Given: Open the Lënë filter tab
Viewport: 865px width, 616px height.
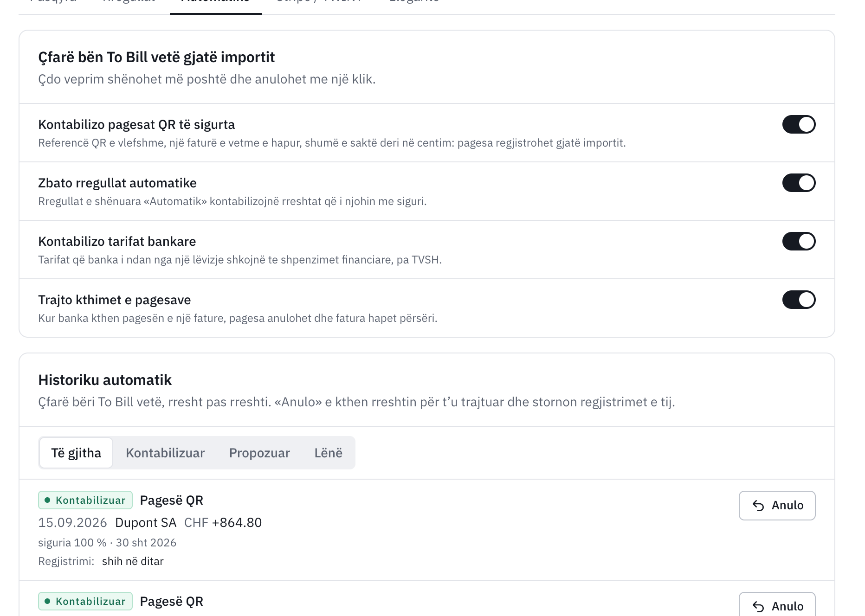Looking at the screenshot, I should [x=328, y=453].
